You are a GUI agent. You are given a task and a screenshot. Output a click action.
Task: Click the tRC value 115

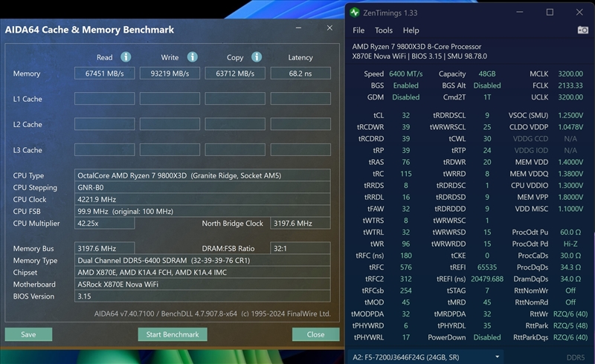click(405, 174)
